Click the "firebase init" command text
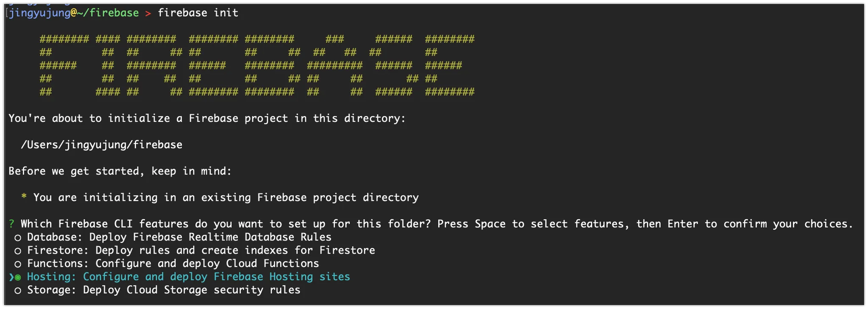This screenshot has height=309, width=868. click(198, 13)
